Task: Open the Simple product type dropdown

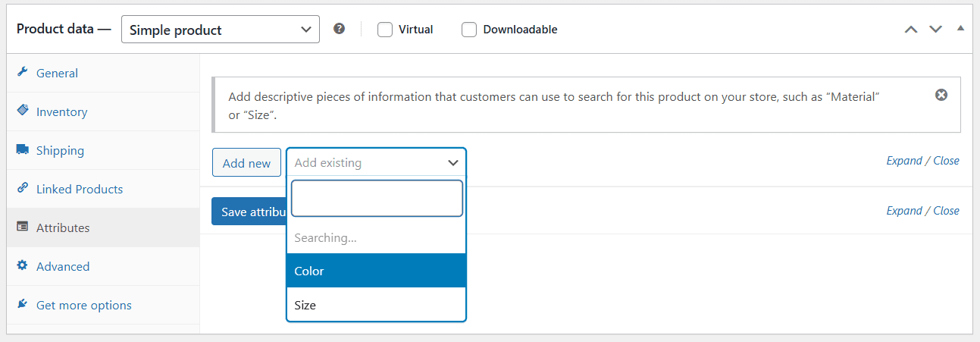Action: [221, 30]
